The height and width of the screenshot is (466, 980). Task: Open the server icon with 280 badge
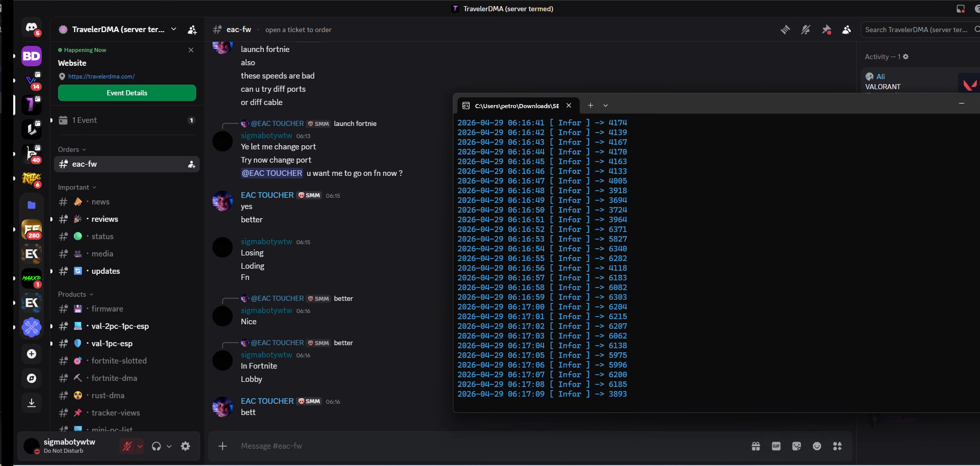[32, 229]
